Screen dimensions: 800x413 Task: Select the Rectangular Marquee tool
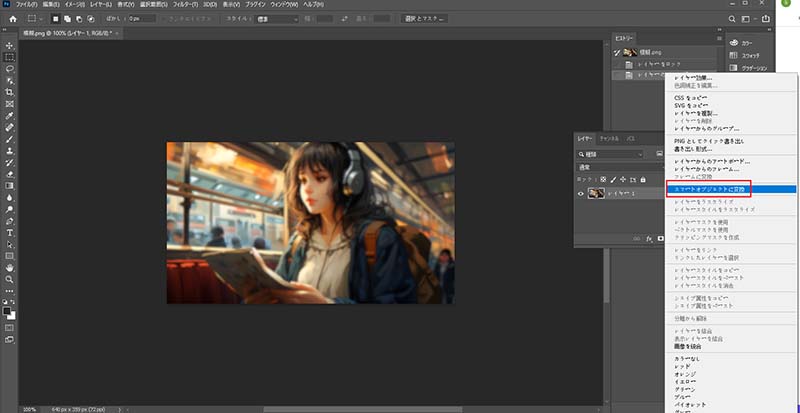(9, 57)
